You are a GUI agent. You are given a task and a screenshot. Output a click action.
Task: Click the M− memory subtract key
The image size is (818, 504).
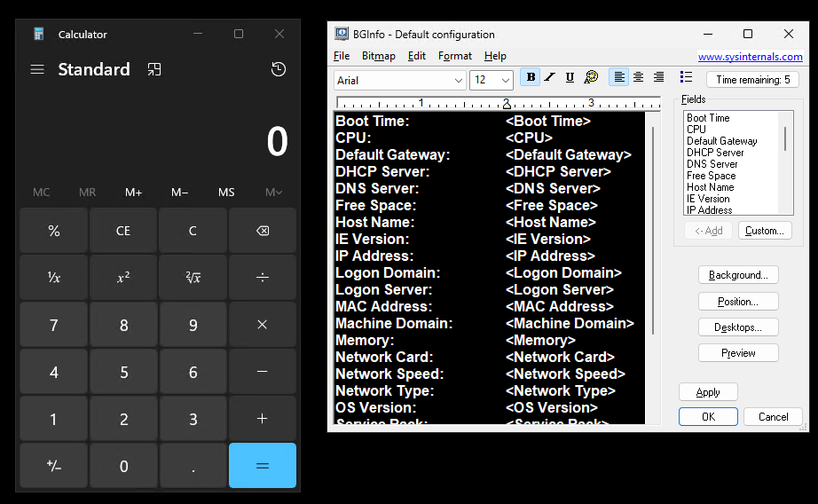point(179,192)
